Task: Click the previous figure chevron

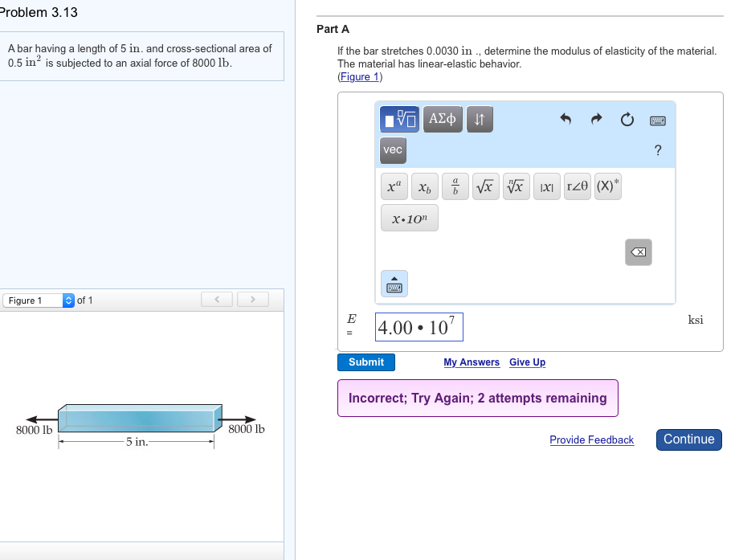Action: [x=216, y=298]
